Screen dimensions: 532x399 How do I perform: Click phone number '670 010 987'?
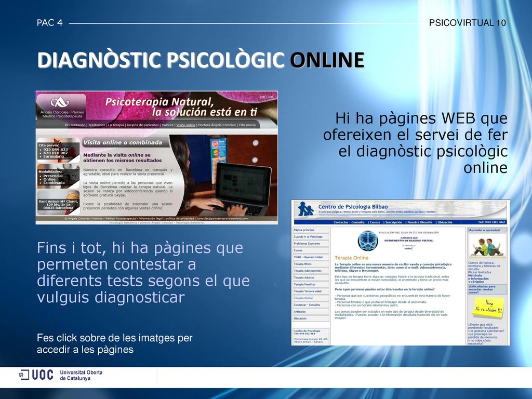coord(56,153)
